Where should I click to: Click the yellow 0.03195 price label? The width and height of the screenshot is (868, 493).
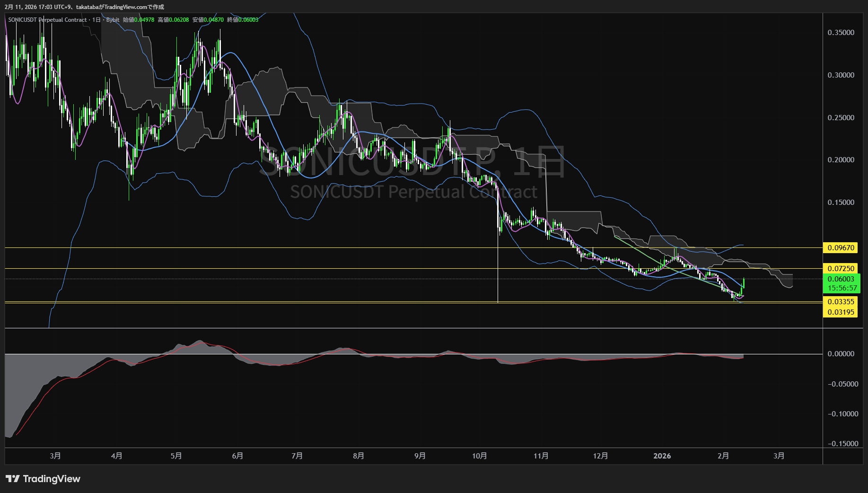tap(841, 312)
